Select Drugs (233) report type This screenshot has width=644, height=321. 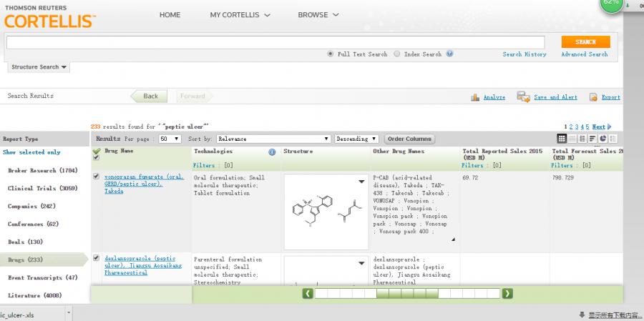tap(44, 260)
